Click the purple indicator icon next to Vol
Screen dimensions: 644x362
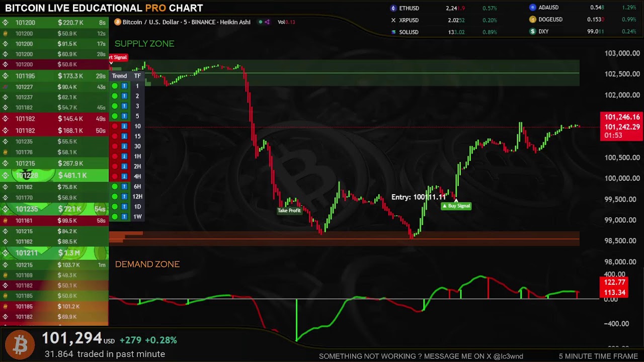click(x=267, y=22)
